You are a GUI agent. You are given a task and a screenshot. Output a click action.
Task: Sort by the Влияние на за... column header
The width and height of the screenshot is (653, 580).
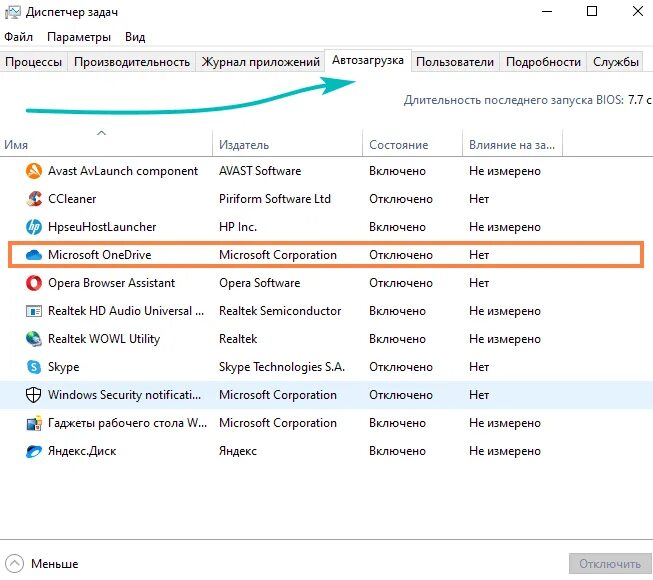[512, 144]
